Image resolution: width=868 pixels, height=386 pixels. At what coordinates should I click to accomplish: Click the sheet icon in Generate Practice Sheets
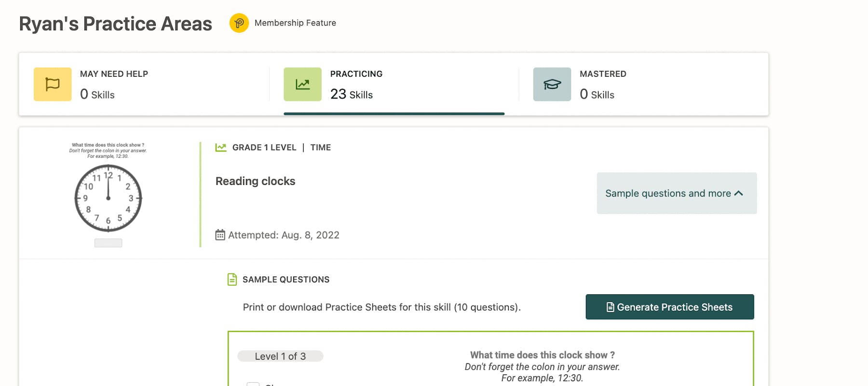pos(610,307)
